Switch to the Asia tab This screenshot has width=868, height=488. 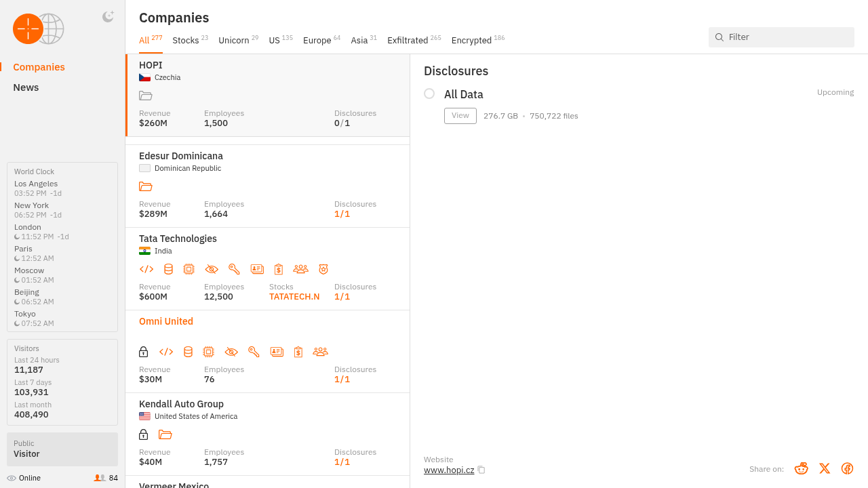(x=364, y=40)
